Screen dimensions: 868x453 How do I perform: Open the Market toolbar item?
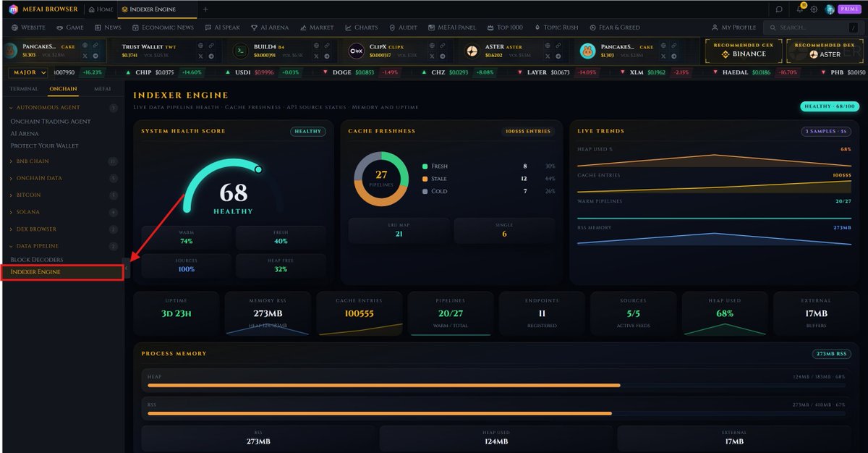(x=316, y=27)
